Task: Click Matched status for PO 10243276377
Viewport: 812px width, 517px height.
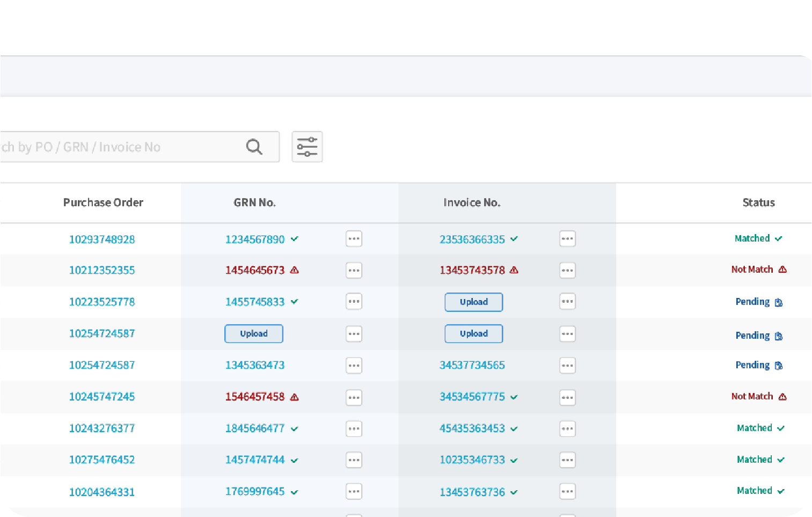Action: pos(760,428)
